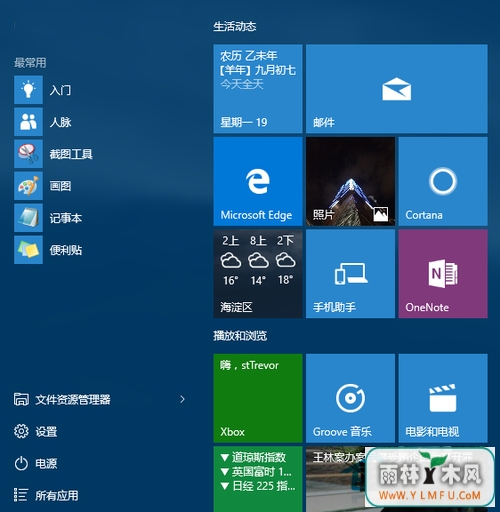Open the calendar tile showing 星期一 19
Screen dimensions: 500x512
click(x=258, y=89)
